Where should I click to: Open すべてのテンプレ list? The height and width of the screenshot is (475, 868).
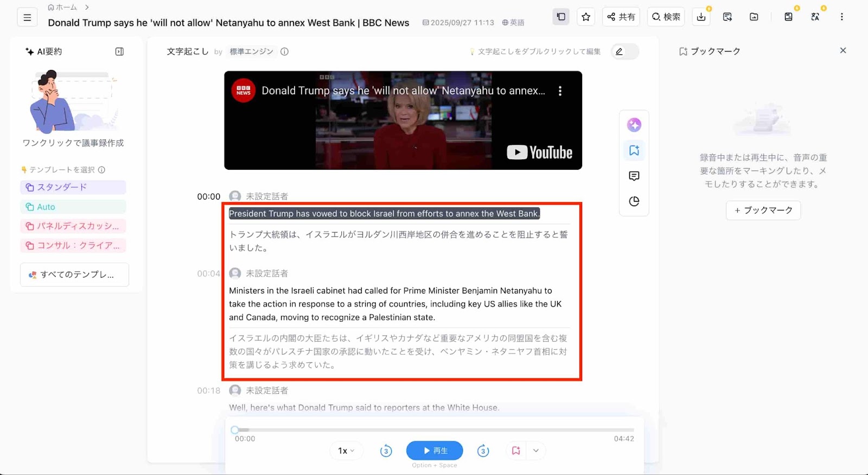74,274
